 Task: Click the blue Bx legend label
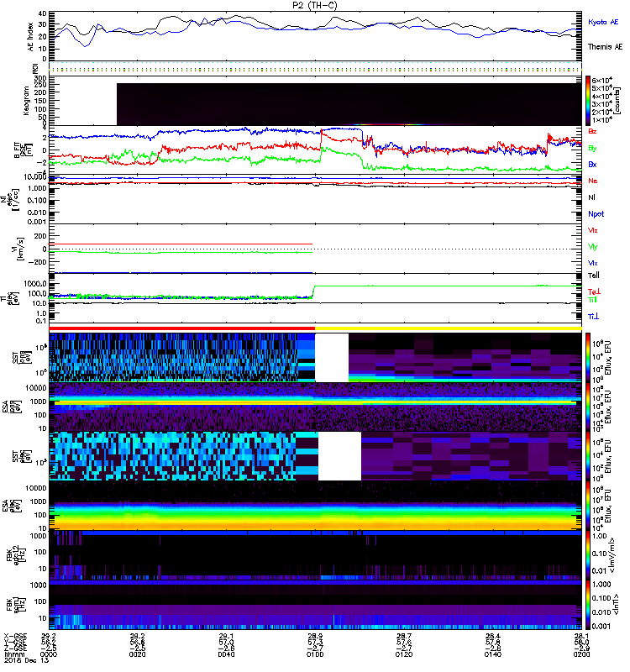(x=592, y=164)
